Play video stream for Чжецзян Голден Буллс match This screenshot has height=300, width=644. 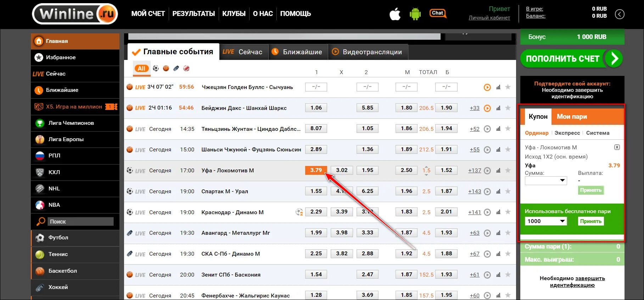(487, 87)
